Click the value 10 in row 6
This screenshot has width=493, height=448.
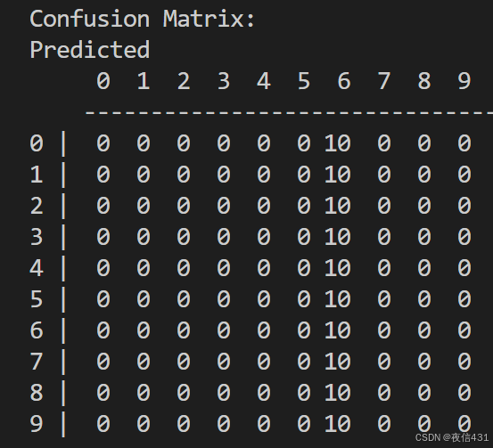point(337,330)
